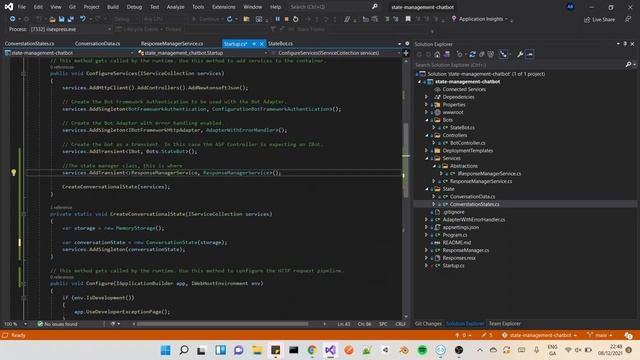Screen dimensions: 640x360
Task: Click the Solution Explorer search magnifier icon
Action: (628, 64)
